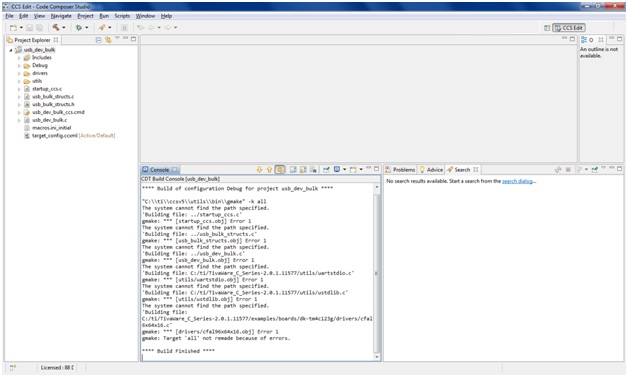Select usb_dev_bulk.c file
Viewport: 628px width, 377px height.
[50, 120]
